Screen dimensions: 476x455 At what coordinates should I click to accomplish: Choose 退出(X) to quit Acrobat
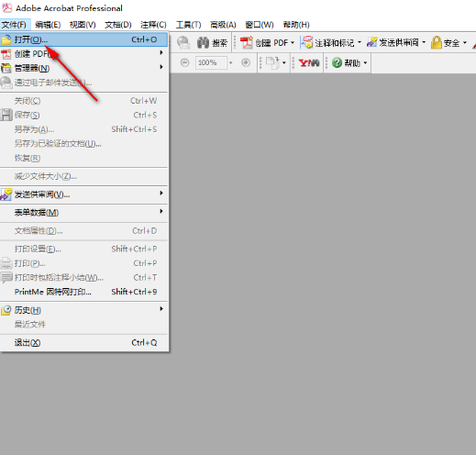[x=83, y=342]
